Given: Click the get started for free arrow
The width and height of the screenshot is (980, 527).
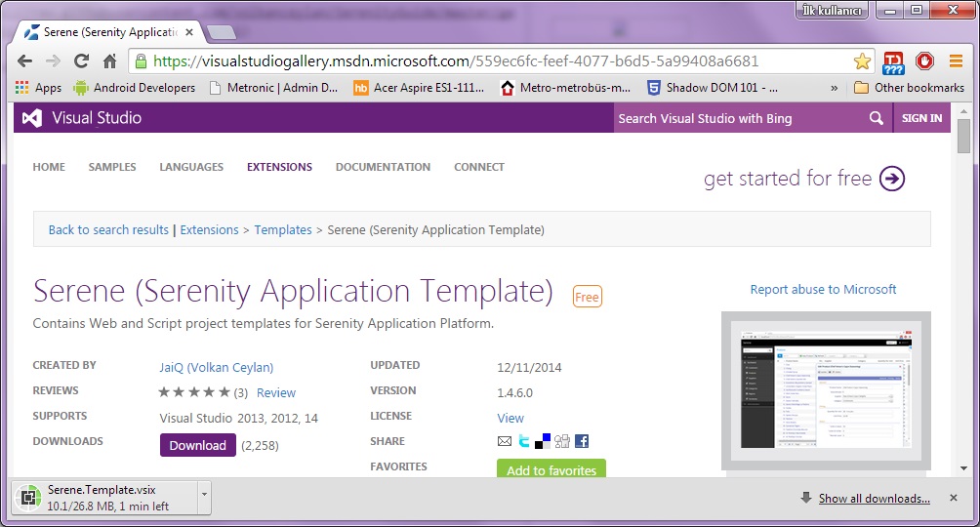Looking at the screenshot, I should click(891, 179).
